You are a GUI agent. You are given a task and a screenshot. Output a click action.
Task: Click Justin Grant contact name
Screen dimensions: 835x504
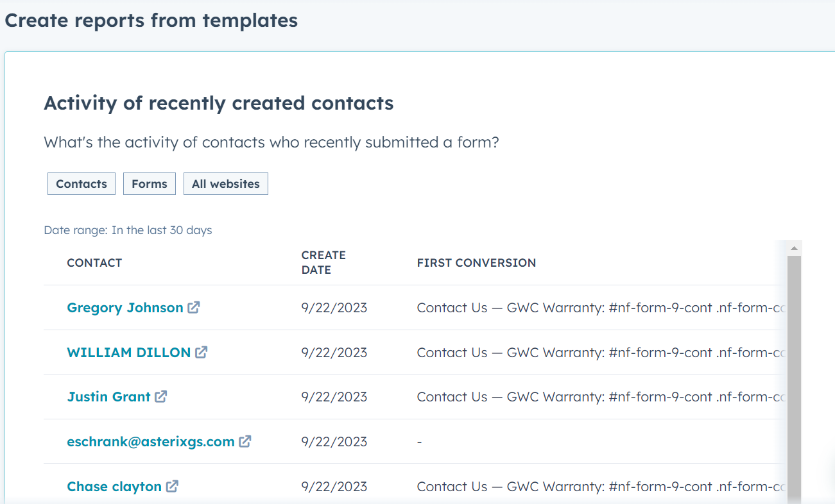(x=108, y=397)
